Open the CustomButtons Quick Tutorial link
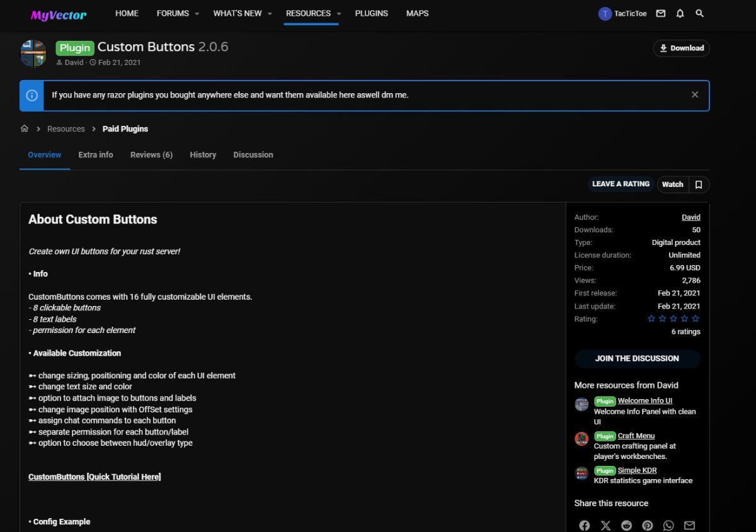This screenshot has height=532, width=756. [94, 477]
